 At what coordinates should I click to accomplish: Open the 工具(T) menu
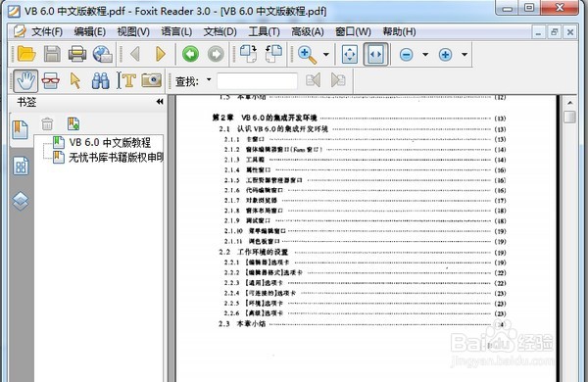point(264,31)
